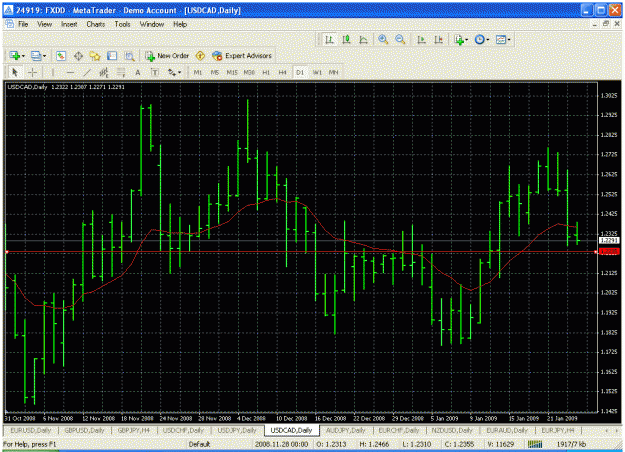Click the red horizontal price level line
625x452 pixels.
(301, 252)
